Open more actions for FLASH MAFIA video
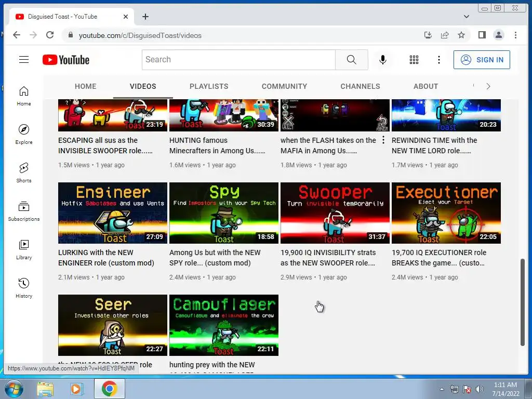Viewport: 532px width, 399px height. [x=383, y=140]
